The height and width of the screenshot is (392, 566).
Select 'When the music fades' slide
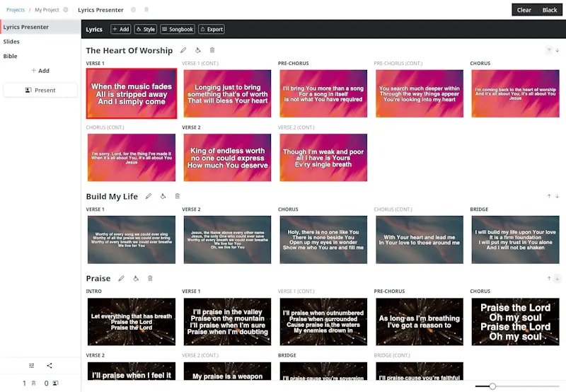132,93
